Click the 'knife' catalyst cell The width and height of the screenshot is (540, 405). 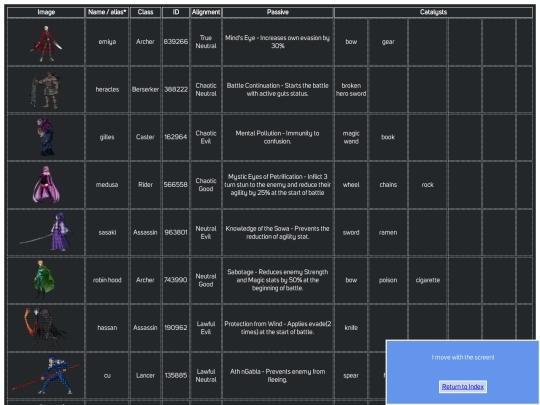[x=351, y=328]
